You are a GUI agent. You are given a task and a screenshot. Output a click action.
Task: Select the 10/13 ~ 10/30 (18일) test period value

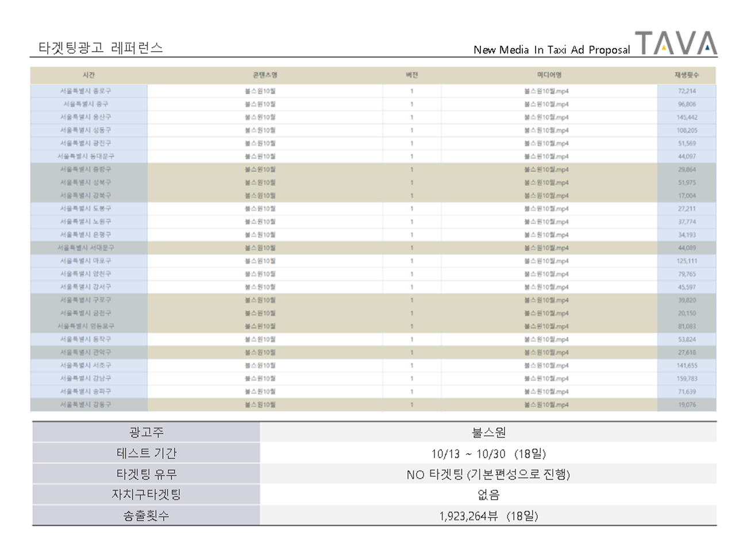[x=488, y=454]
